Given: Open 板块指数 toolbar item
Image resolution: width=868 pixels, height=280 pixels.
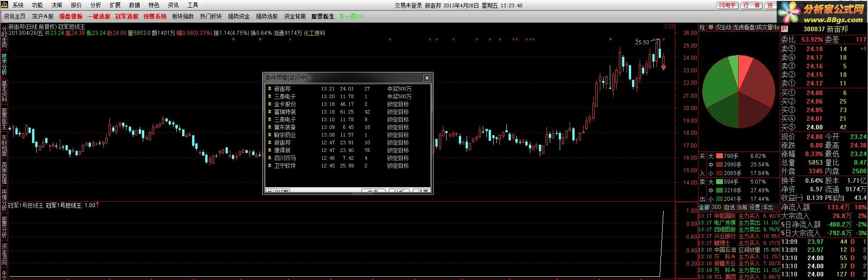Looking at the screenshot, I should tap(183, 16).
